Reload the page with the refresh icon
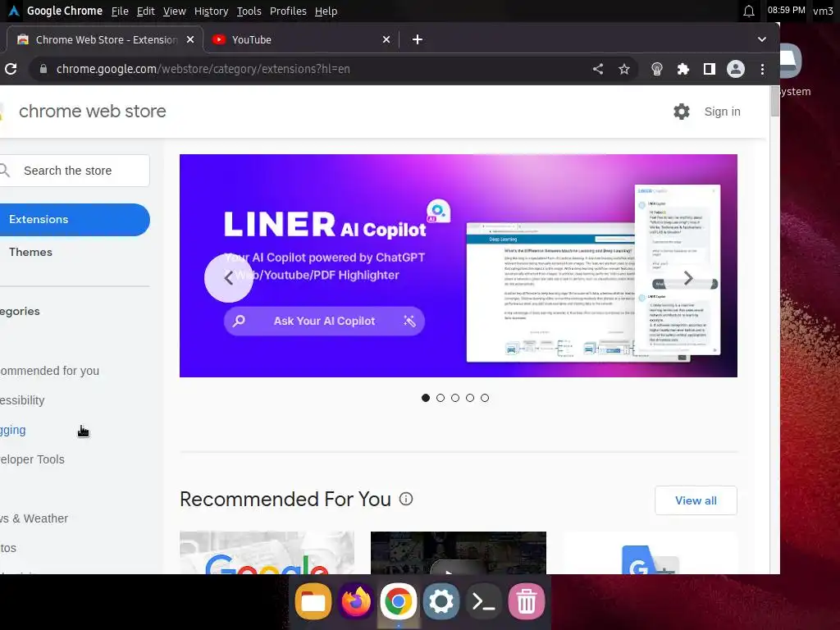The image size is (840, 630). [x=11, y=69]
